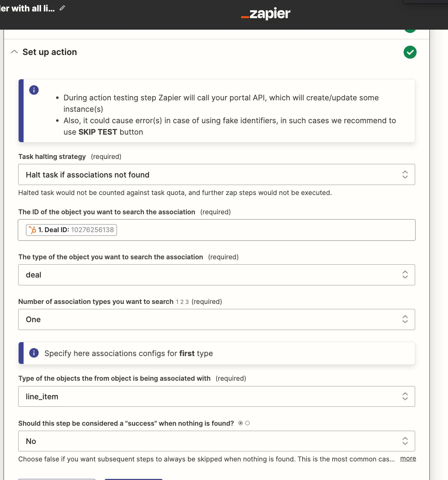Click the object ID input field
Viewport: 448px width, 480px height.
click(216, 230)
